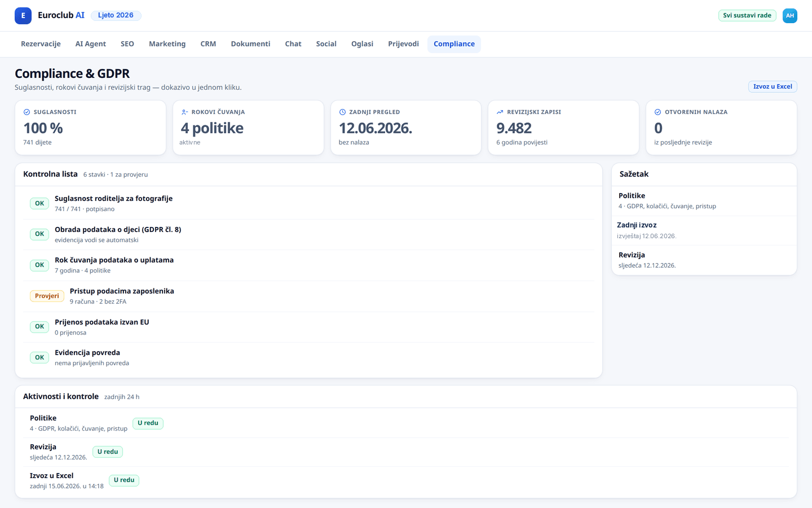Switch to the AI Agent tab

point(91,44)
